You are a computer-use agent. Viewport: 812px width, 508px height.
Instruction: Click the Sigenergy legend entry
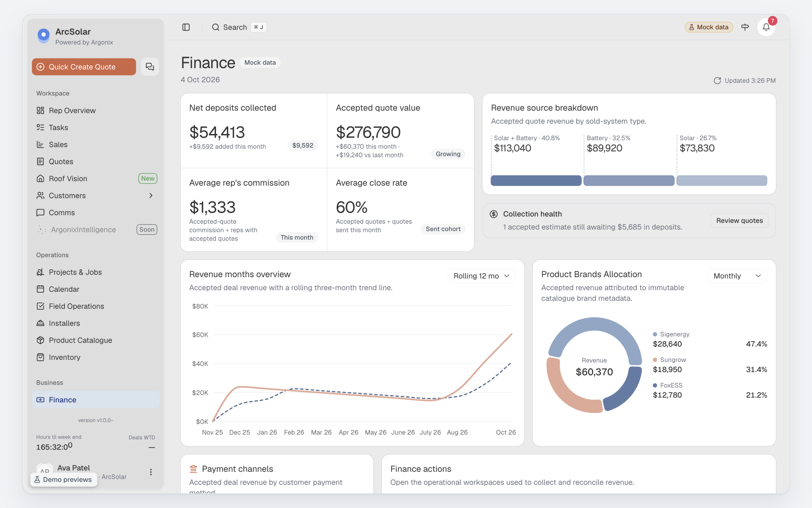point(710,339)
